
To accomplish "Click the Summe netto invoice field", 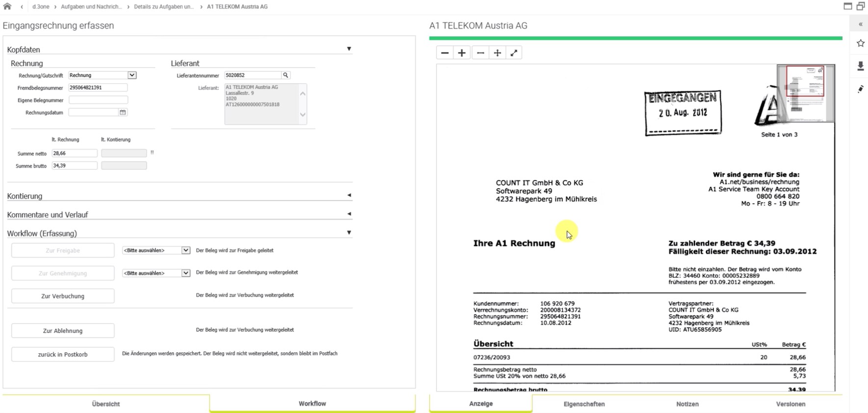I will click(x=75, y=153).
